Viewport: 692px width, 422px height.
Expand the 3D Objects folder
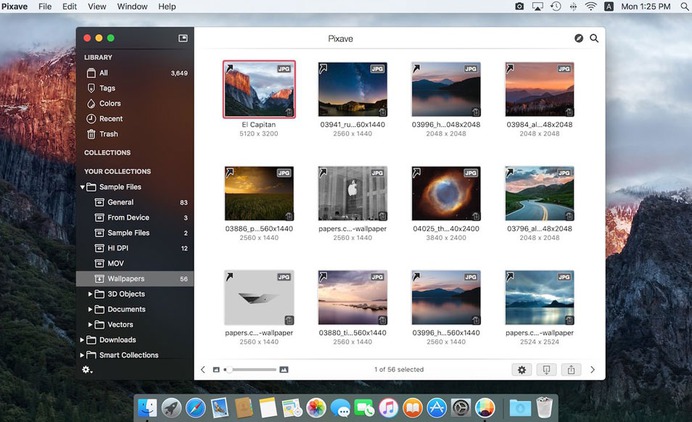(90, 294)
